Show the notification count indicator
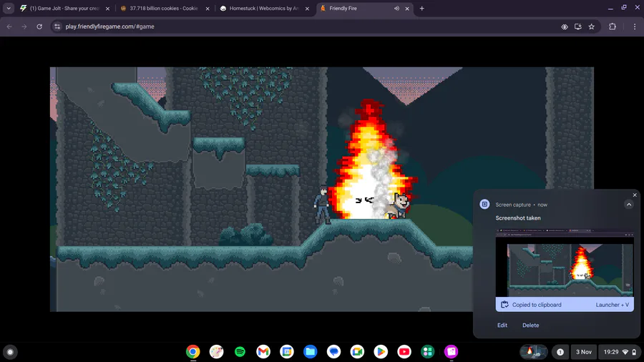 coord(560,352)
